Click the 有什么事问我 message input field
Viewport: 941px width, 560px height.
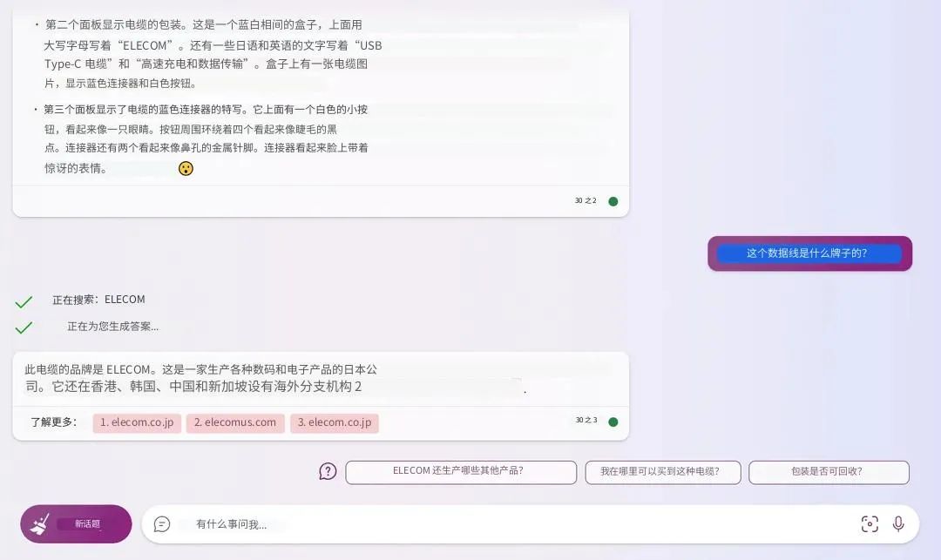[x=505, y=524]
